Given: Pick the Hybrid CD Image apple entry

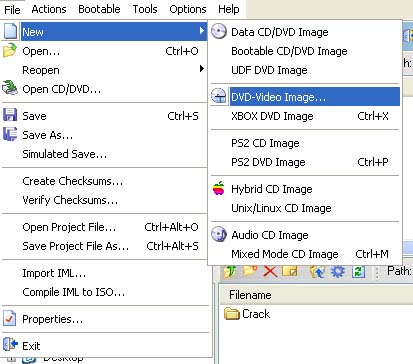Looking at the screenshot, I should 305,189.
